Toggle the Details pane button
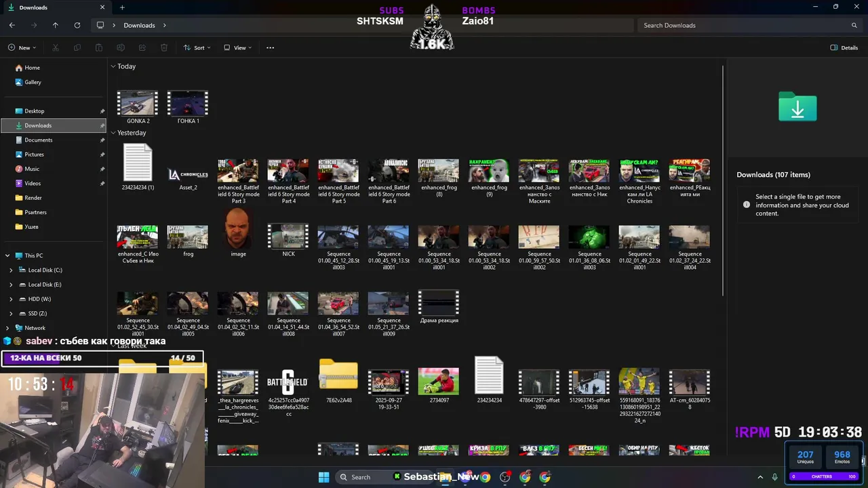Screen dimensions: 868x488 pyautogui.click(x=844, y=47)
